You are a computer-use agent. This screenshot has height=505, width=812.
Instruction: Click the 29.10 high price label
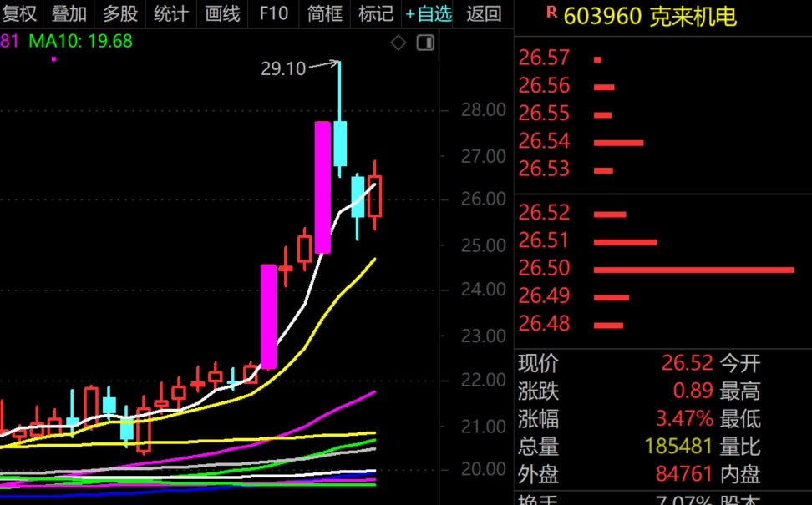point(283,69)
